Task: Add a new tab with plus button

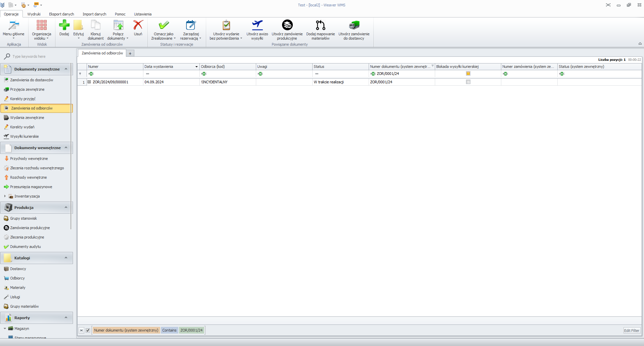Action: click(x=130, y=53)
